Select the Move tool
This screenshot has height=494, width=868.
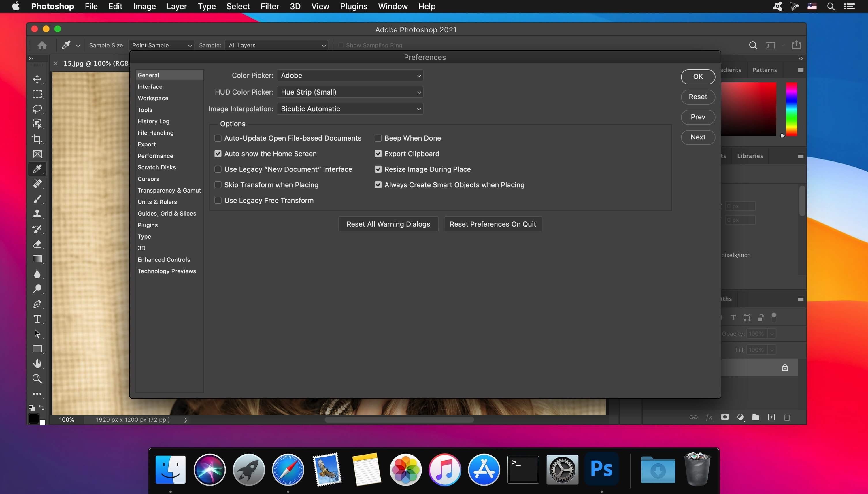coord(37,79)
